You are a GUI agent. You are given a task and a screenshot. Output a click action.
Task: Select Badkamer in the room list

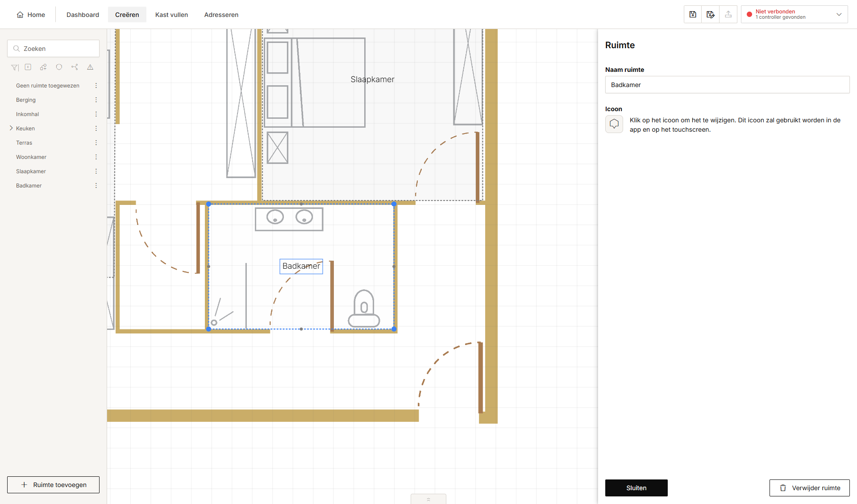pos(29,186)
